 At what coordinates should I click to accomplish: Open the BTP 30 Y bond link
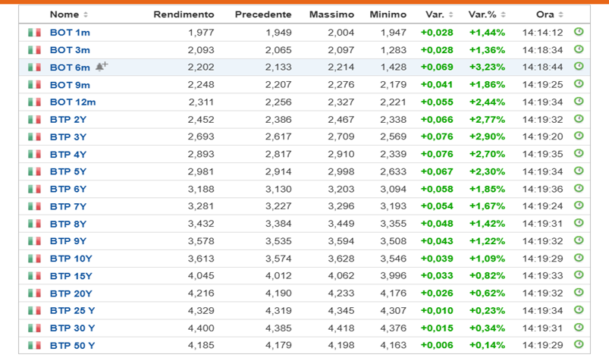(72, 328)
